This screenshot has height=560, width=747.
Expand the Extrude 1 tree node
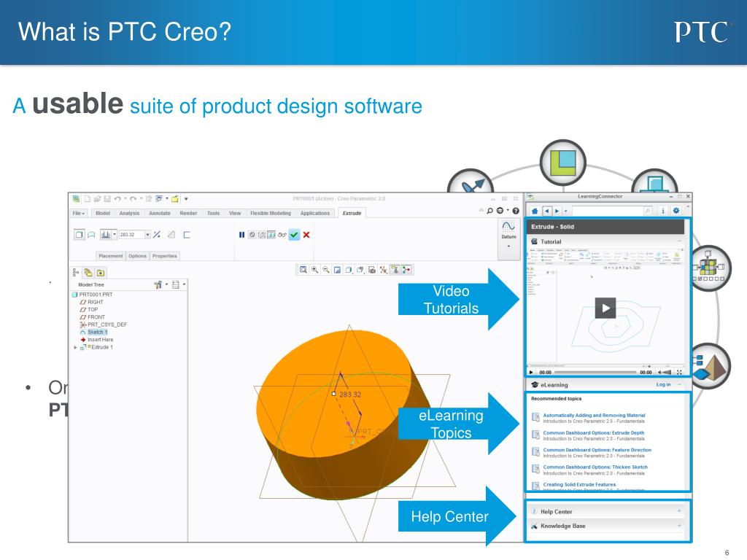[x=75, y=347]
